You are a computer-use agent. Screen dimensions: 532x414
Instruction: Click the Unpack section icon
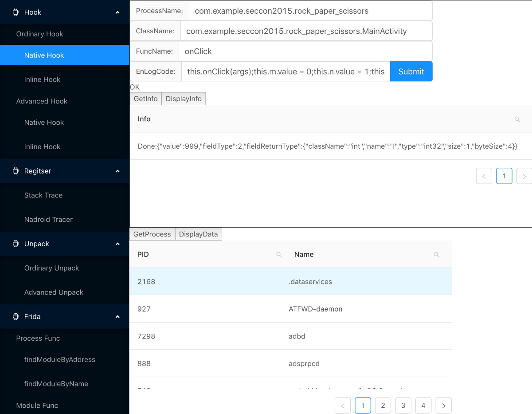[16, 244]
